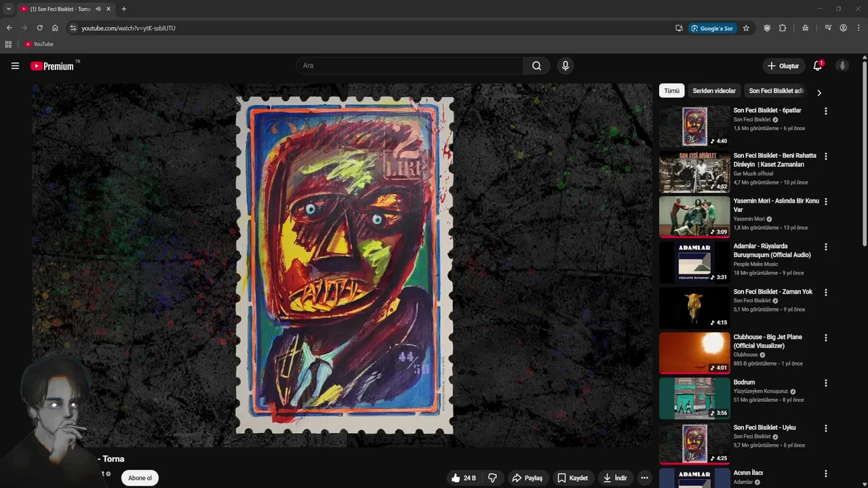Image resolution: width=868 pixels, height=488 pixels.
Task: Select the Son Feci Bisiklet adlı chip
Action: point(776,91)
